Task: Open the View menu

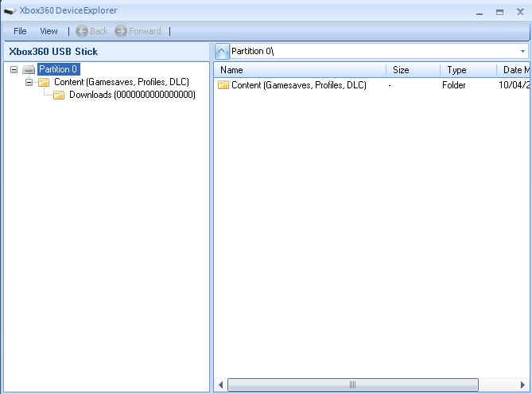Action: (x=49, y=31)
